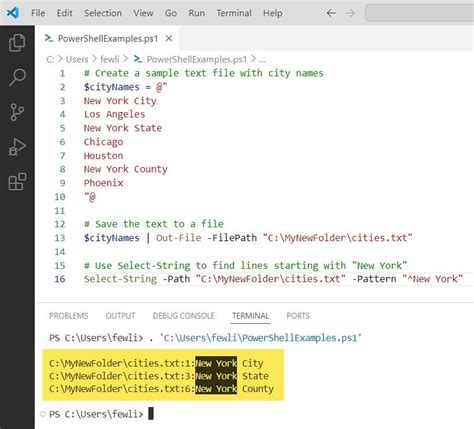Click the command center search box

pos(420,13)
